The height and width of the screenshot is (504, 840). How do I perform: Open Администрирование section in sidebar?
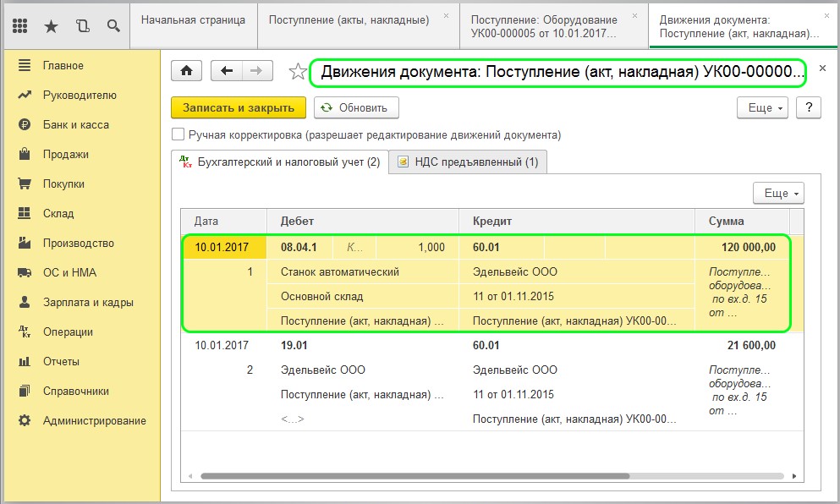[x=94, y=420]
